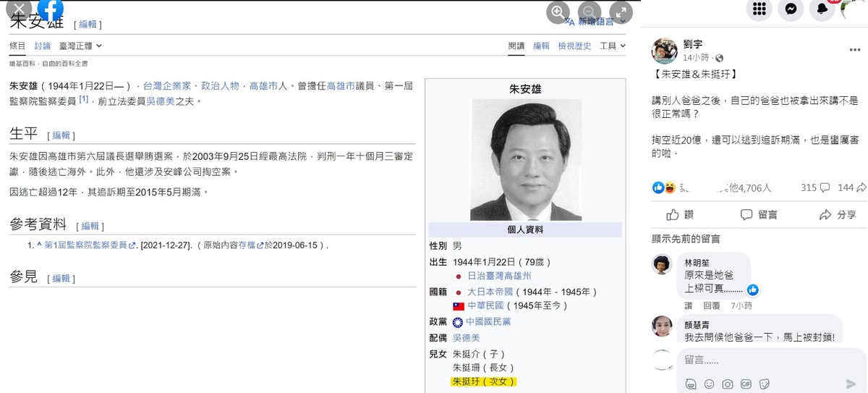
Task: Open the 315 comments count
Action: (x=814, y=187)
